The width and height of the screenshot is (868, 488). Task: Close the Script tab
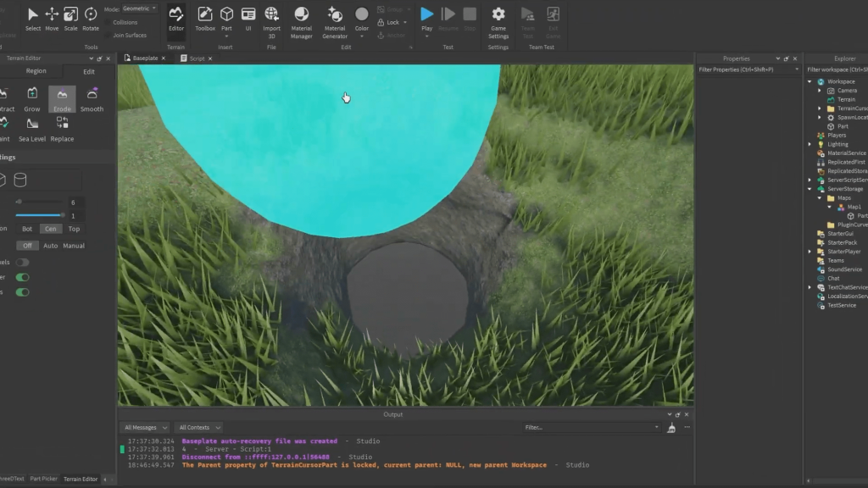click(x=210, y=58)
